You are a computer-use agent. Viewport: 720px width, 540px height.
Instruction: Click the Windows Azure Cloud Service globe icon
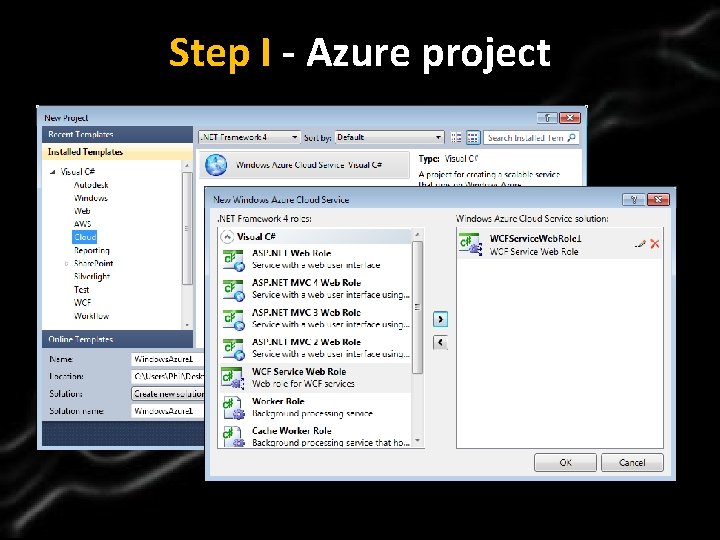click(x=216, y=165)
